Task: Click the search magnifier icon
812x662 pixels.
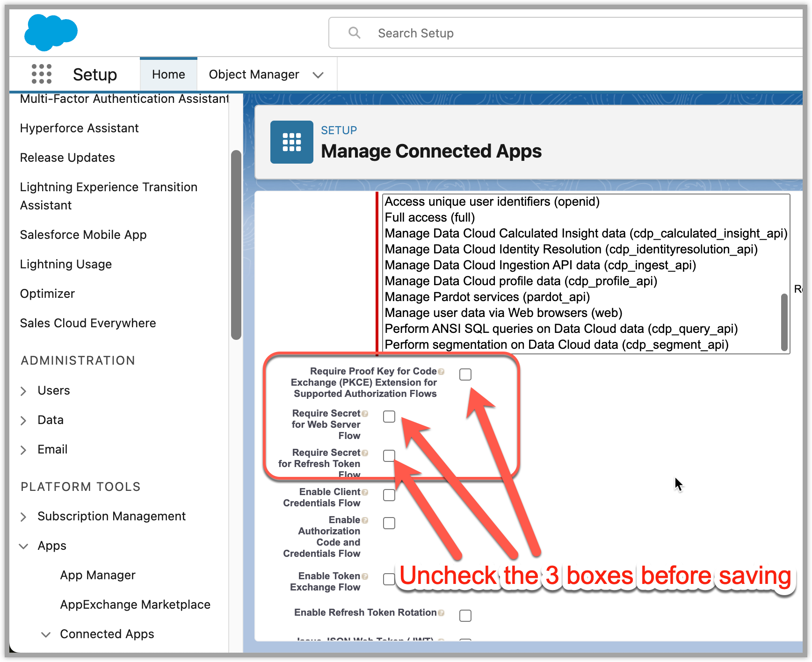Action: tap(355, 33)
